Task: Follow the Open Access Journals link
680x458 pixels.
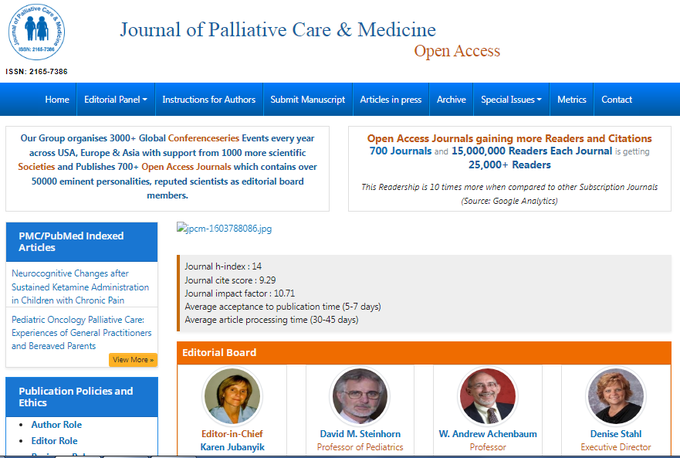Action: pyautogui.click(x=186, y=167)
